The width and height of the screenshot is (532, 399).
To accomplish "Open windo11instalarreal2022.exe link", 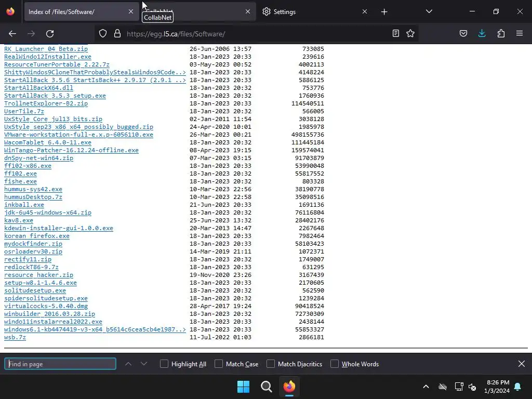I will [54, 322].
